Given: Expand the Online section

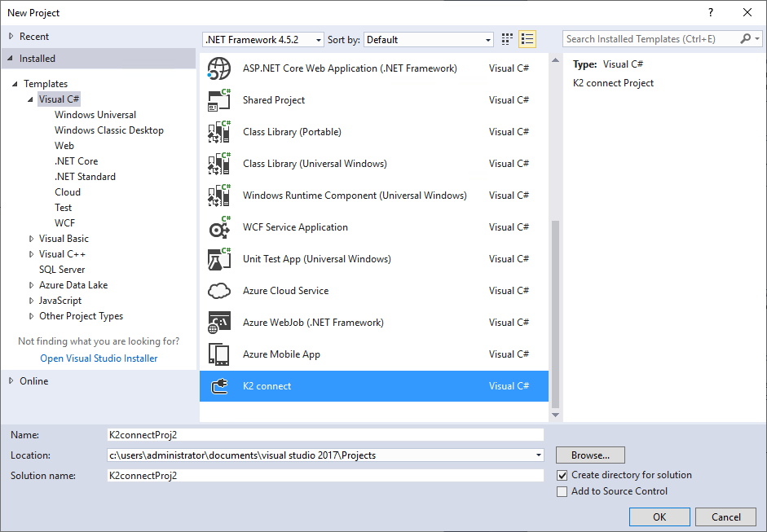Looking at the screenshot, I should pyautogui.click(x=11, y=381).
